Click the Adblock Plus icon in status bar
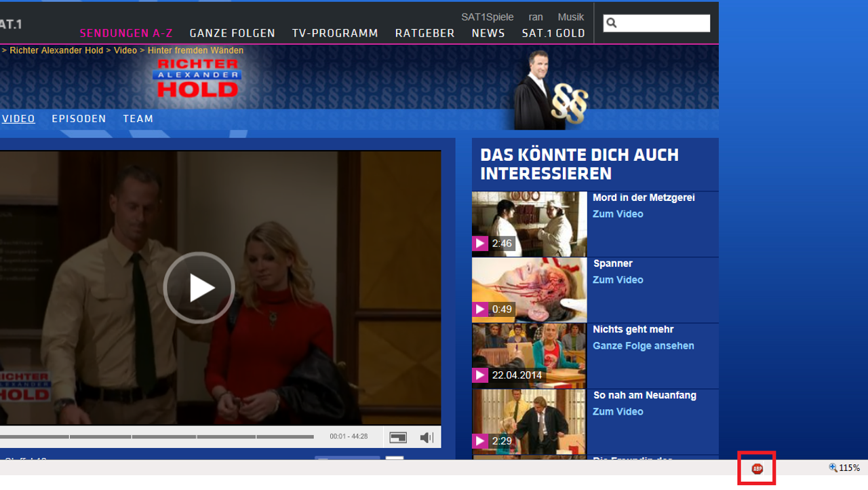 [x=757, y=468]
